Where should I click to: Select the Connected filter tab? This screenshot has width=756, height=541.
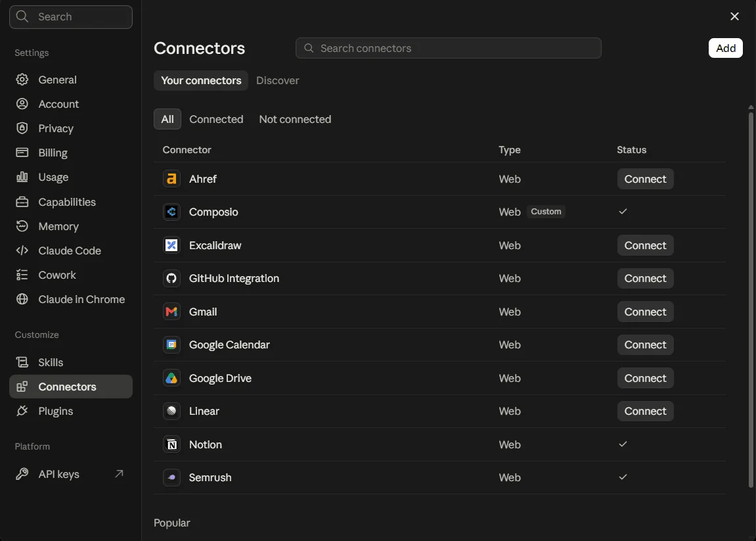click(216, 119)
